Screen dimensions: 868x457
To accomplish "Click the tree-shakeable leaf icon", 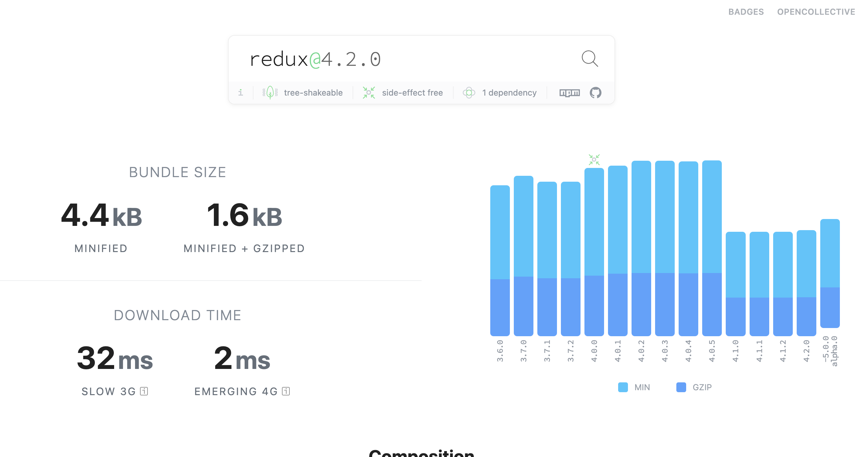I will pyautogui.click(x=270, y=92).
